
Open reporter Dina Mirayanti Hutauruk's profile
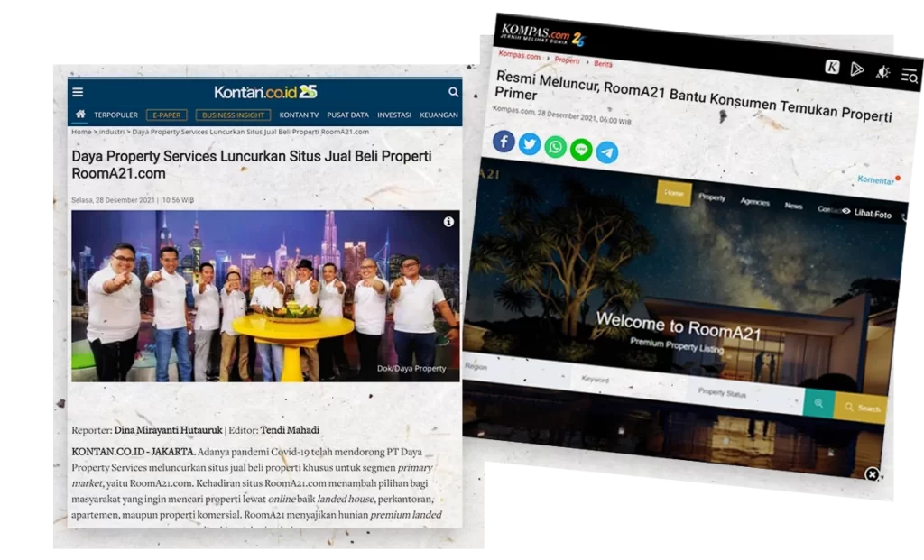pyautogui.click(x=168, y=430)
